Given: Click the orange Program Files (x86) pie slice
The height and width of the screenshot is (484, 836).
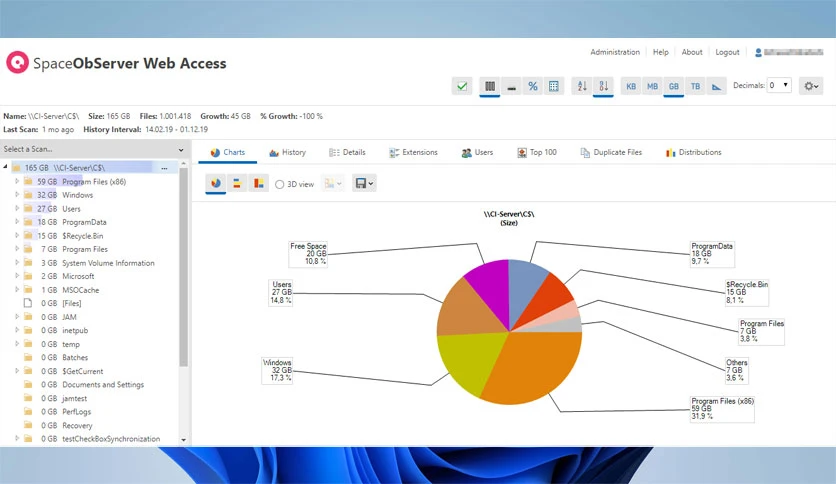Looking at the screenshot, I should (538, 365).
